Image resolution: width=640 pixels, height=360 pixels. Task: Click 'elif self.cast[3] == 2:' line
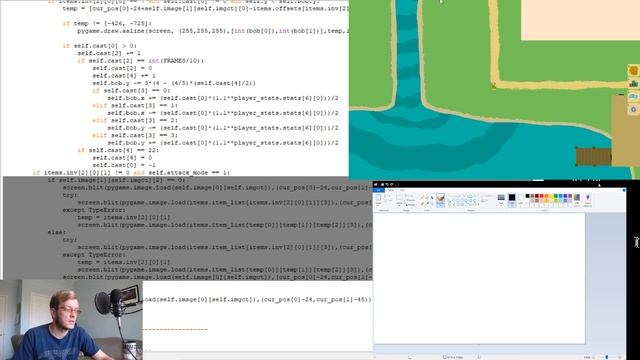coord(135,120)
